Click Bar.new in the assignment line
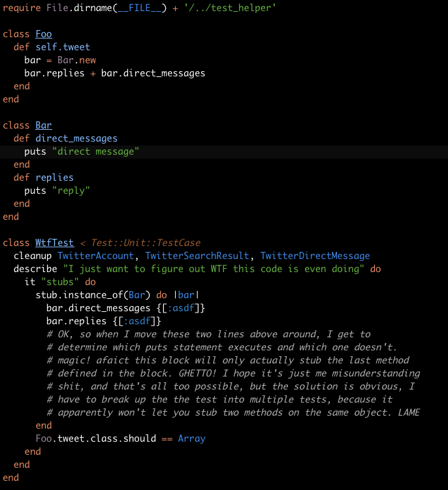The image size is (448, 490). coord(76,60)
